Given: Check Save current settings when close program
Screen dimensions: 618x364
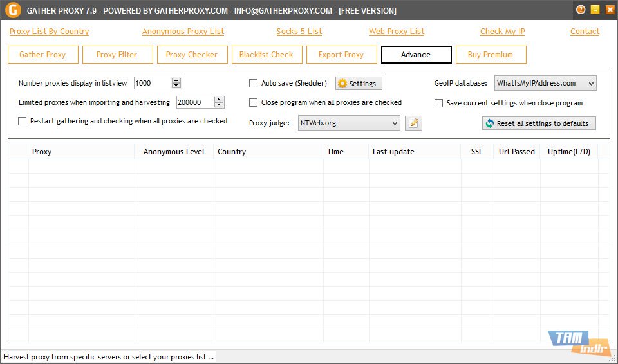Looking at the screenshot, I should (438, 103).
